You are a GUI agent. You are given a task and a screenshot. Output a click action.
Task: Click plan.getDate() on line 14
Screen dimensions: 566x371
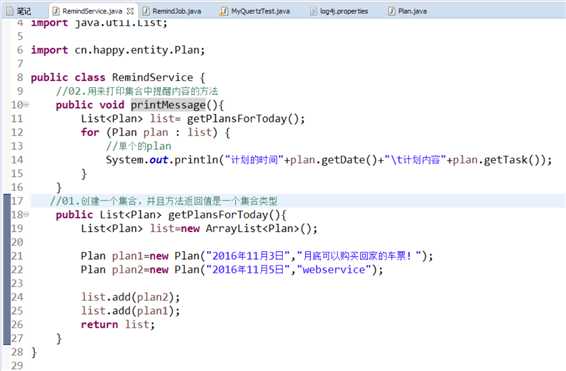tap(334, 160)
